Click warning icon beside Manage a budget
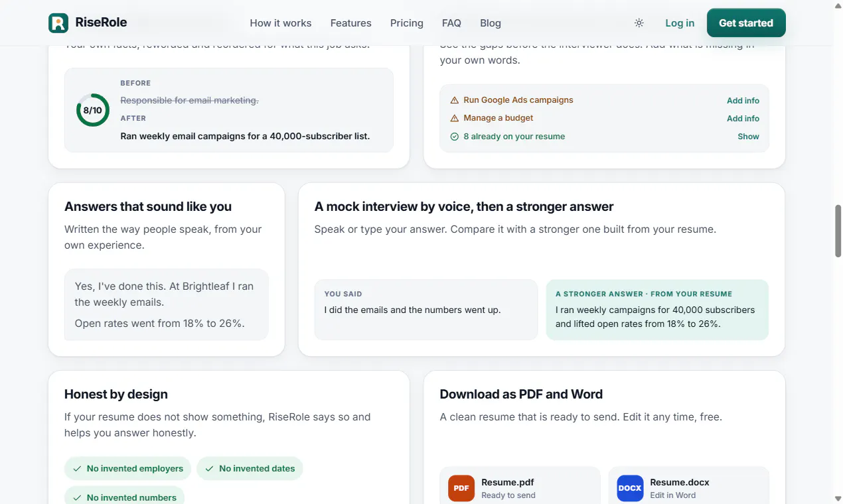 tap(455, 118)
